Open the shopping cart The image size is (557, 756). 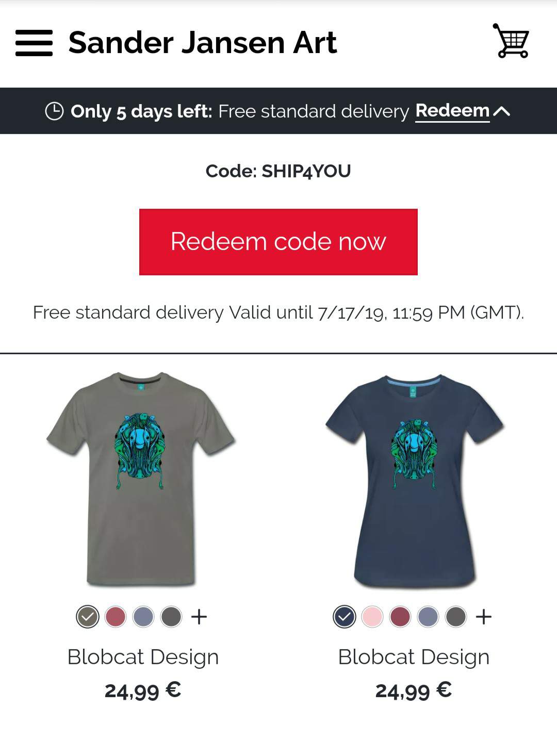pos(512,41)
